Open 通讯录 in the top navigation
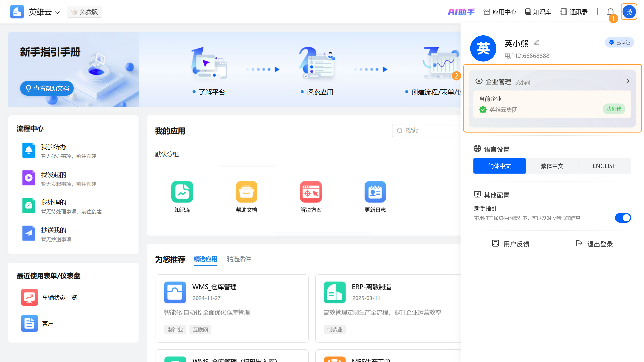Viewport: 644px width, 362px height. tap(574, 12)
